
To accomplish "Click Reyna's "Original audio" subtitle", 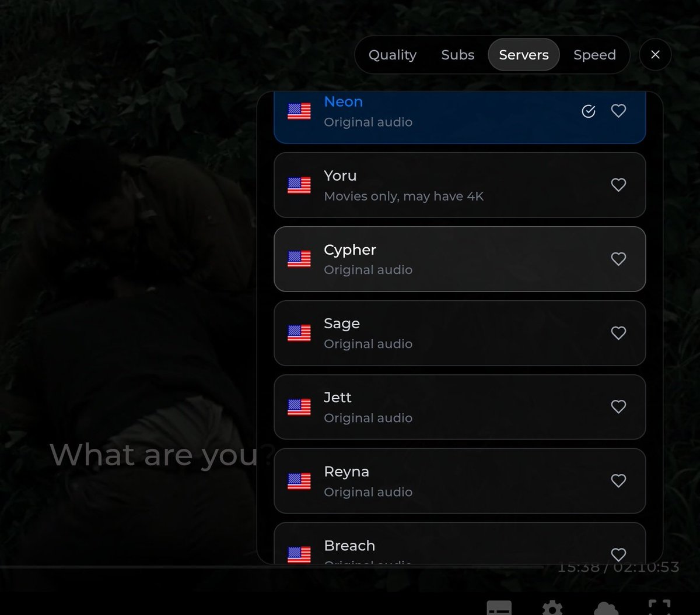I will (368, 492).
